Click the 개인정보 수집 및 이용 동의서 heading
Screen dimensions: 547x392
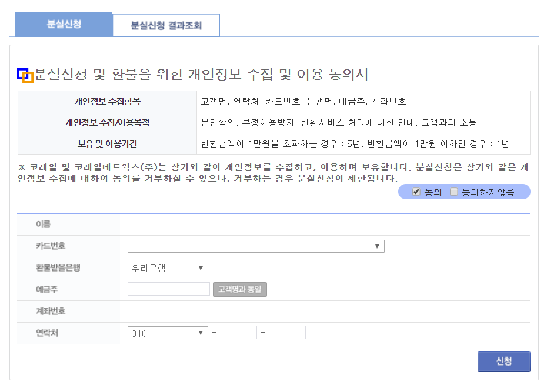tap(201, 74)
